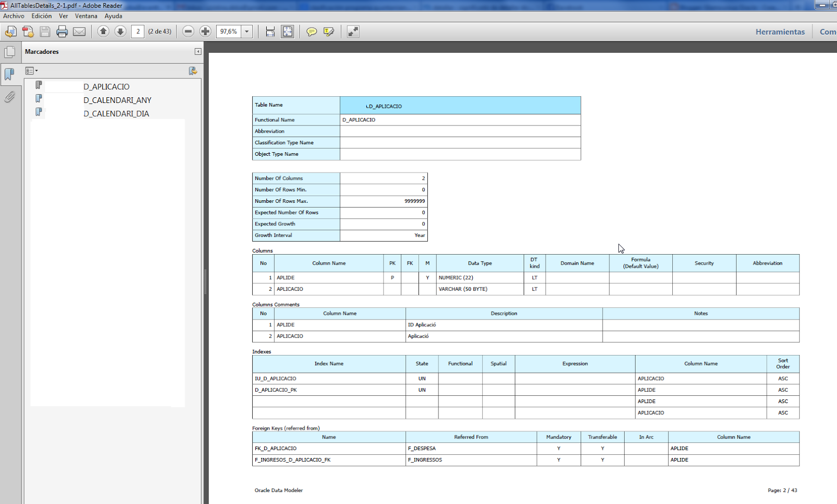837x504 pixels.
Task: Select the D_CALENDARI_DIA bookmark
Action: [116, 114]
